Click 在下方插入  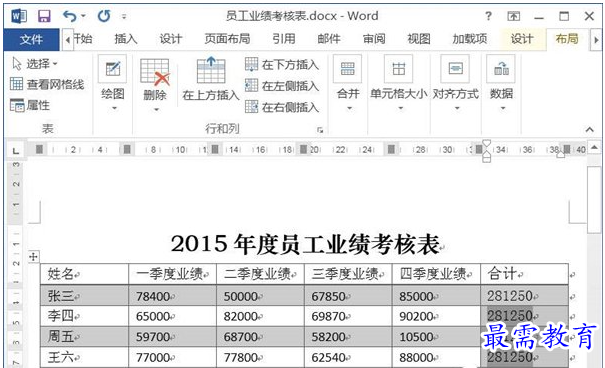pos(282,64)
